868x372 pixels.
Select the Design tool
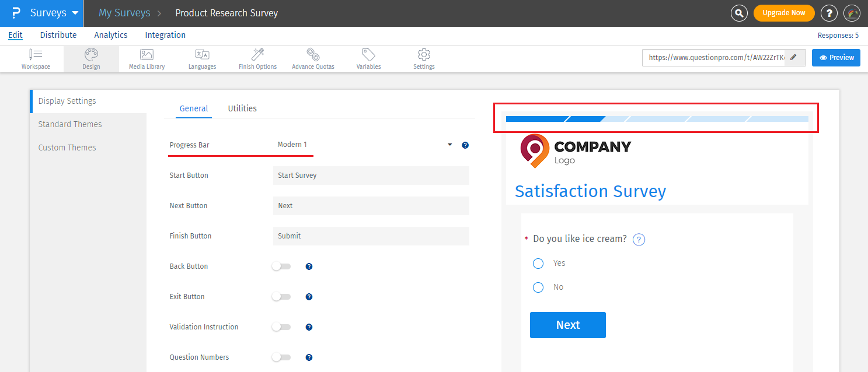[x=90, y=58]
